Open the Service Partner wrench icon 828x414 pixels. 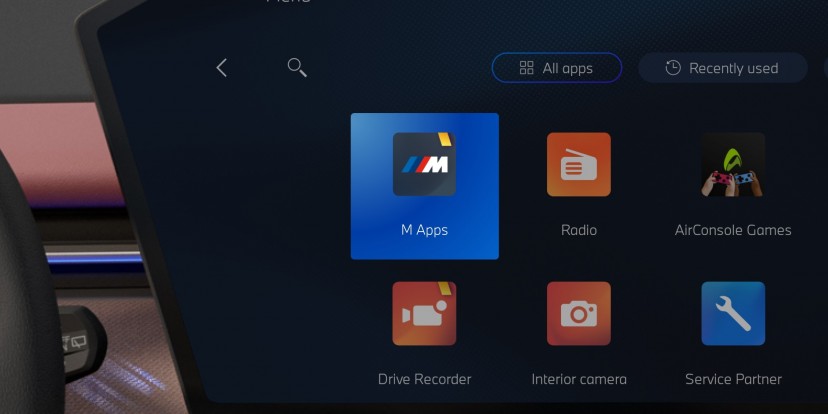[733, 313]
